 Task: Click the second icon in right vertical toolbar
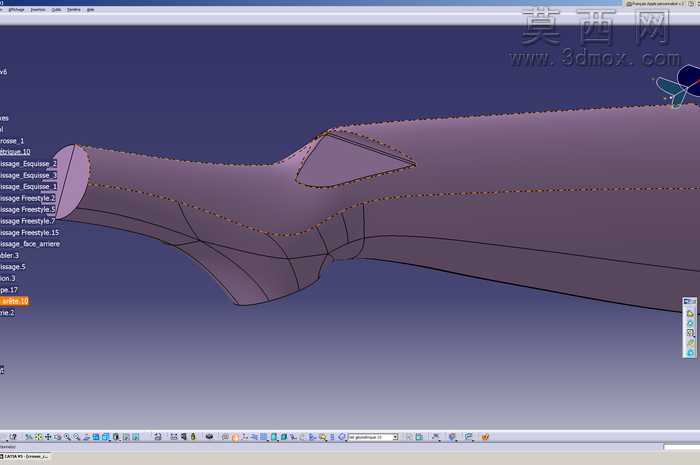coord(690,324)
